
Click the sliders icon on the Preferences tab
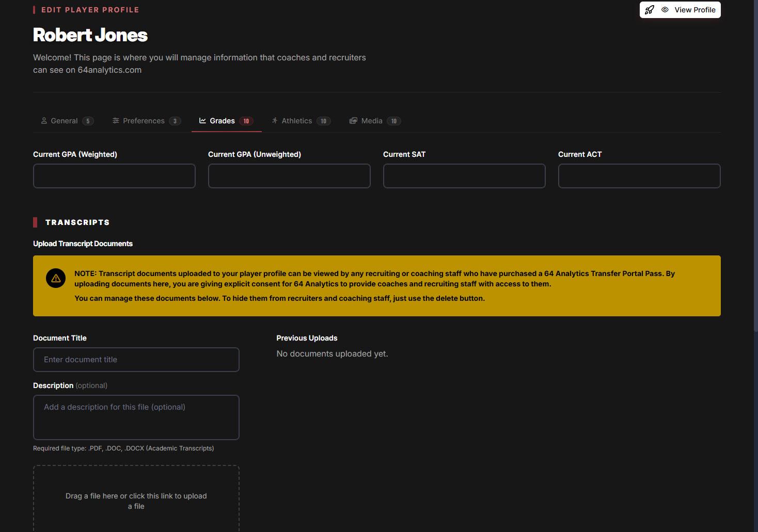[116, 120]
